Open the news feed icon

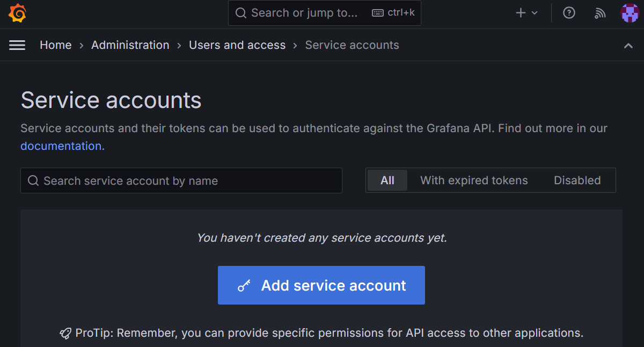600,13
